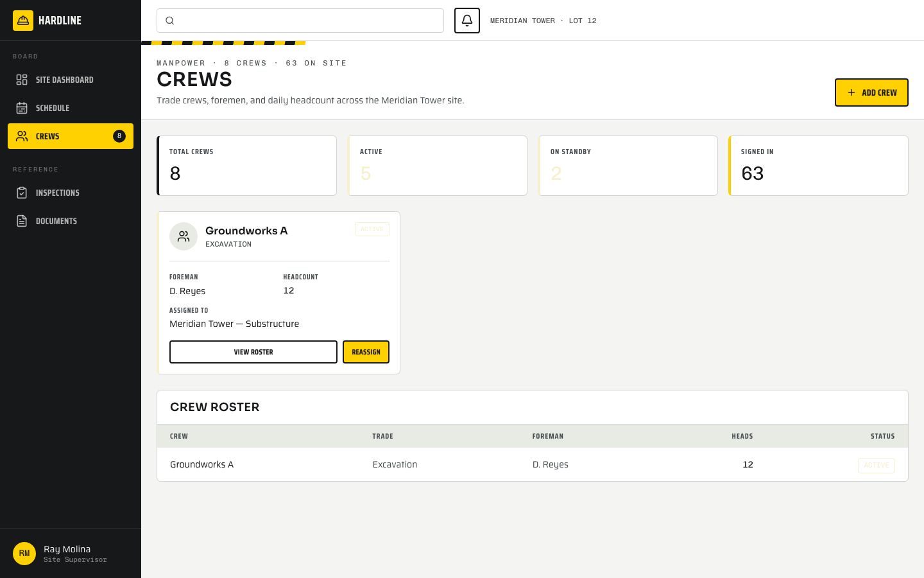Select the Crews sidebar item
This screenshot has width=924, height=578.
click(71, 136)
